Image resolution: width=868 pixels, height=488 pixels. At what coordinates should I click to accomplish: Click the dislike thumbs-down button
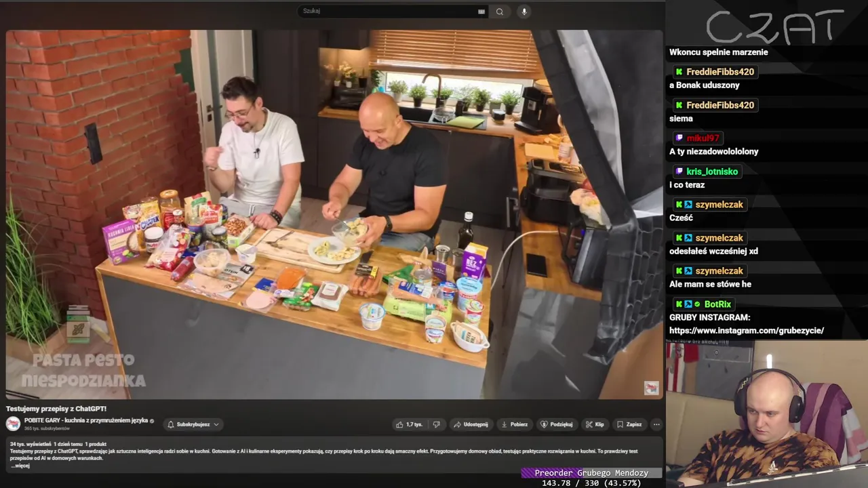pos(436,424)
